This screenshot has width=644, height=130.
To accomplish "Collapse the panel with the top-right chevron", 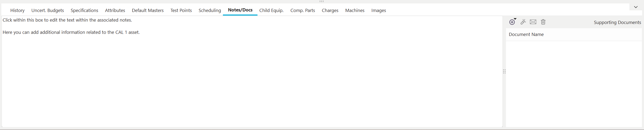I will coord(636,7).
